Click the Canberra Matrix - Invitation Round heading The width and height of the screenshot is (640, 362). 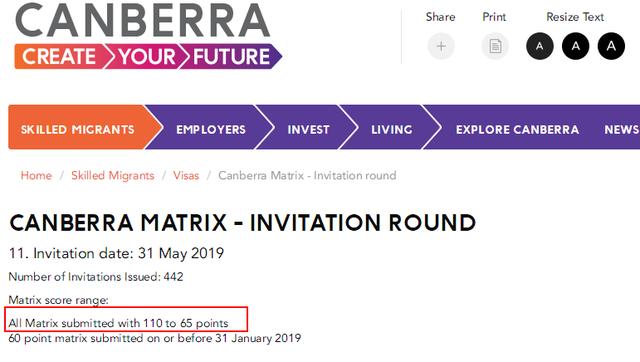coord(242,223)
